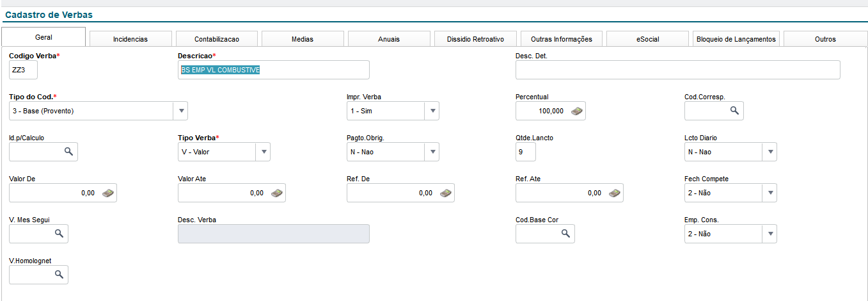Expand Lcto Diario dropdown
This screenshot has width=868, height=301.
coord(770,152)
